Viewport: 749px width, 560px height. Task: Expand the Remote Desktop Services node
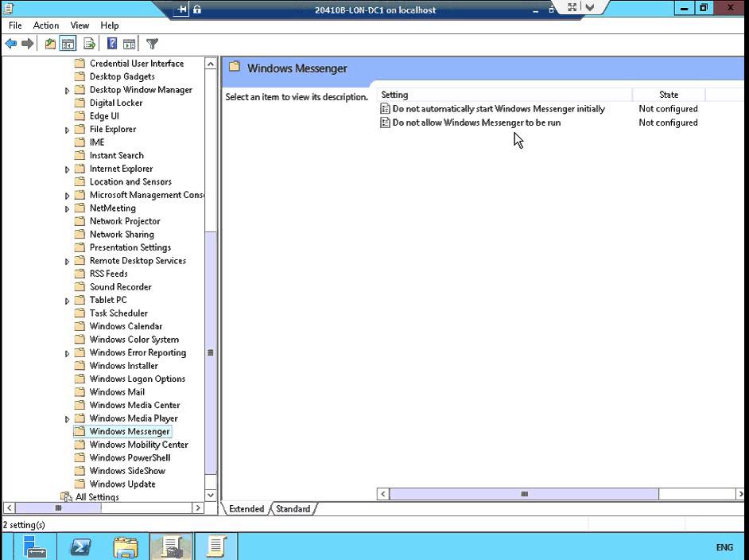click(67, 262)
